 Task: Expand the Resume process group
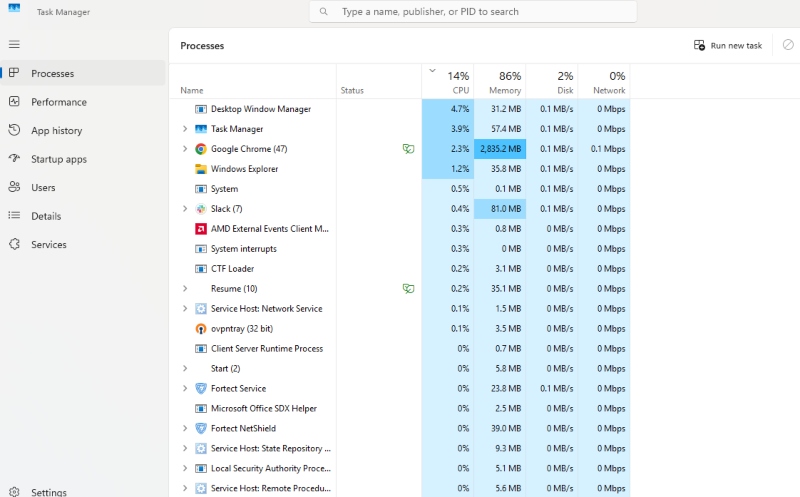click(185, 289)
